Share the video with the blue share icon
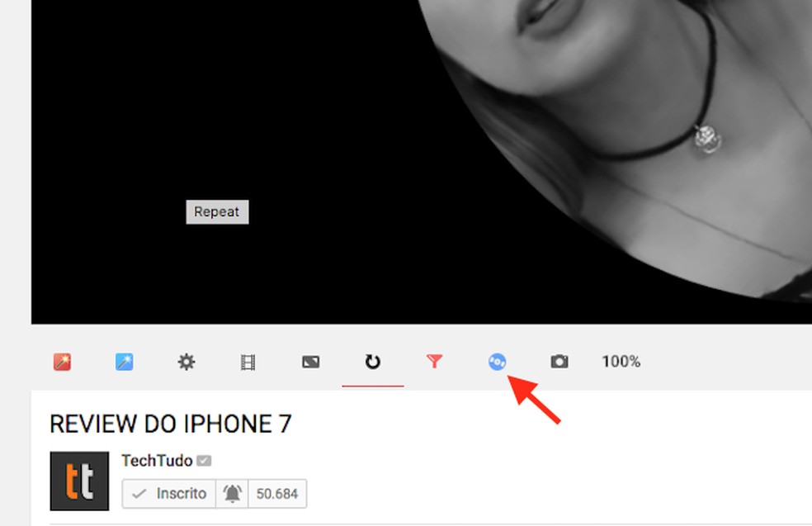 click(x=497, y=362)
